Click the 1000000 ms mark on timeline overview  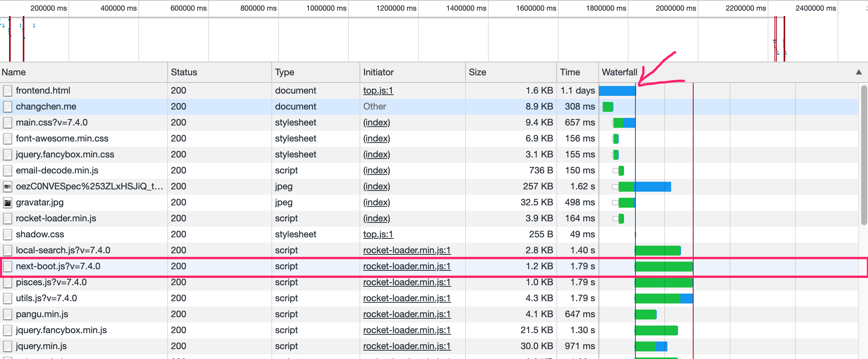coord(326,8)
